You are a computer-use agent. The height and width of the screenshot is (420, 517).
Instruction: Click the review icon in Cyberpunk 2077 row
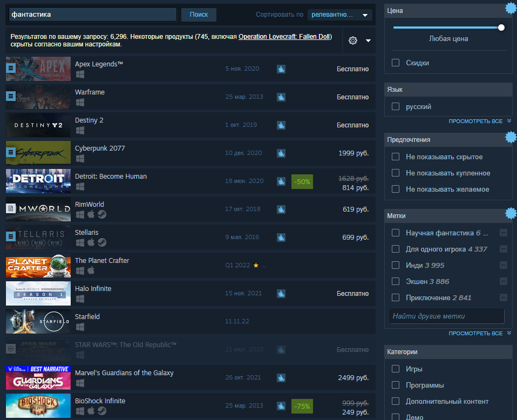[x=281, y=153]
